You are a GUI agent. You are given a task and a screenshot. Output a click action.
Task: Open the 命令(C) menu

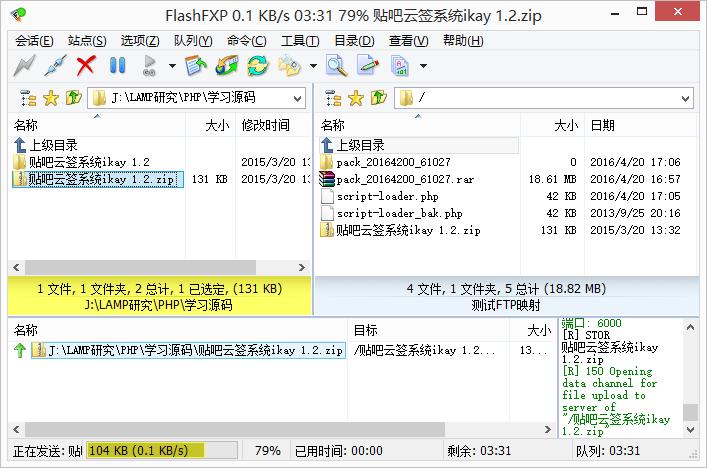click(x=247, y=41)
